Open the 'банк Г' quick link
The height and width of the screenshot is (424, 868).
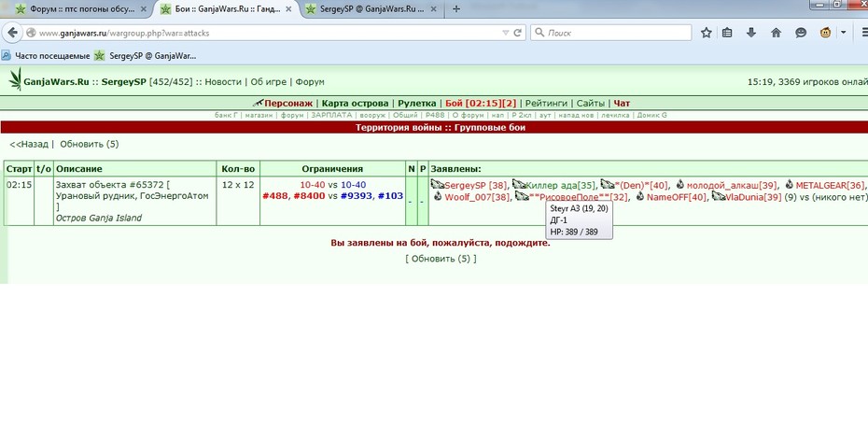tap(226, 115)
